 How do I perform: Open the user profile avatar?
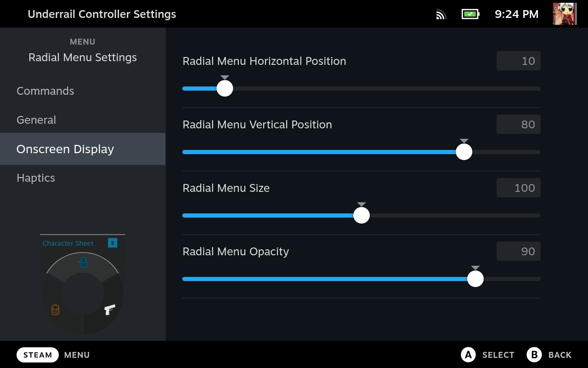pos(565,14)
